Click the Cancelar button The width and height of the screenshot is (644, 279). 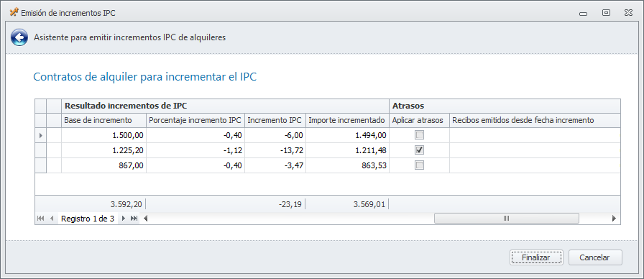point(595,257)
